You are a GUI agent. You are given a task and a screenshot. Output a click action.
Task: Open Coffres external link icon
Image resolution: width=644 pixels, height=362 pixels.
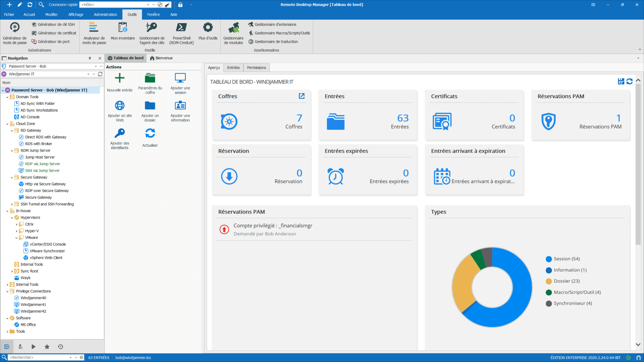pyautogui.click(x=302, y=96)
